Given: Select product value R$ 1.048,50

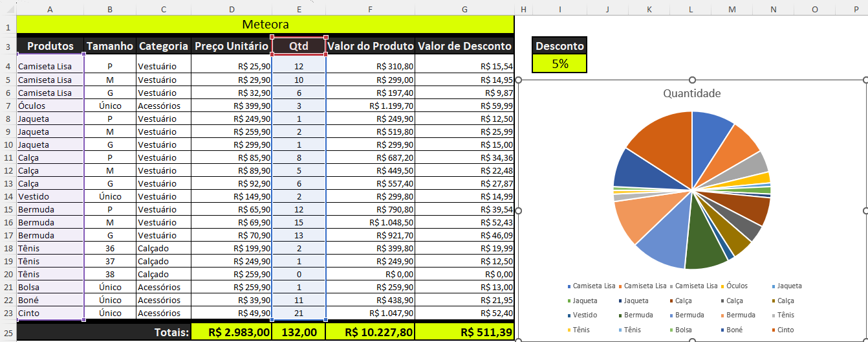Looking at the screenshot, I should pos(371,222).
